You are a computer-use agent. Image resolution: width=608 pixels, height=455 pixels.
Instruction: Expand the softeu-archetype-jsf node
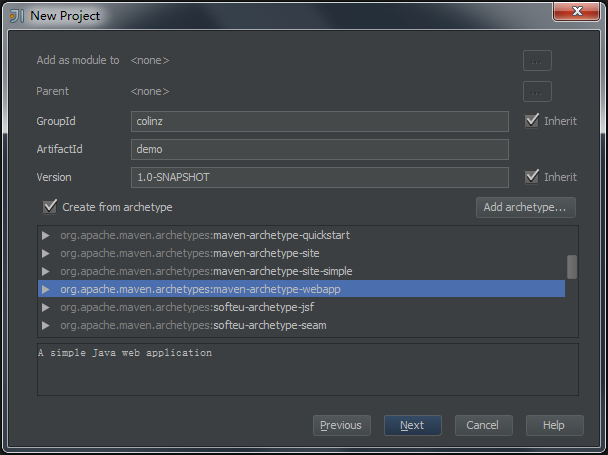[x=46, y=308]
